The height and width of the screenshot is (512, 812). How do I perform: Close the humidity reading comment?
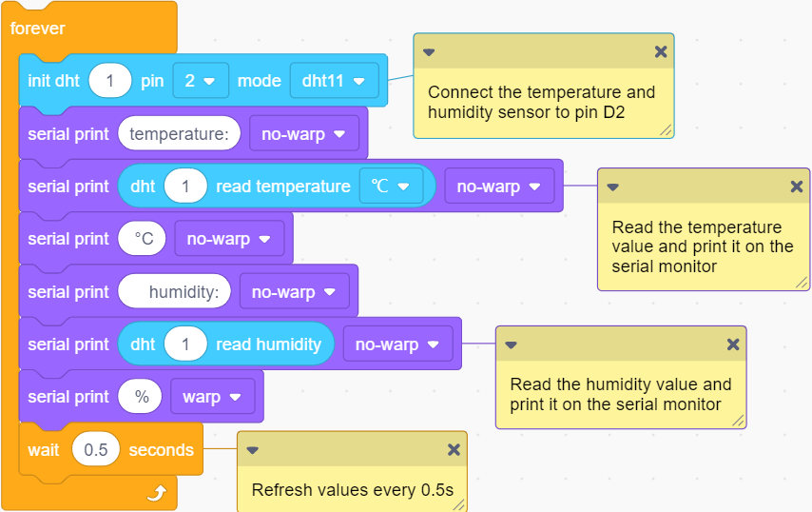click(733, 345)
